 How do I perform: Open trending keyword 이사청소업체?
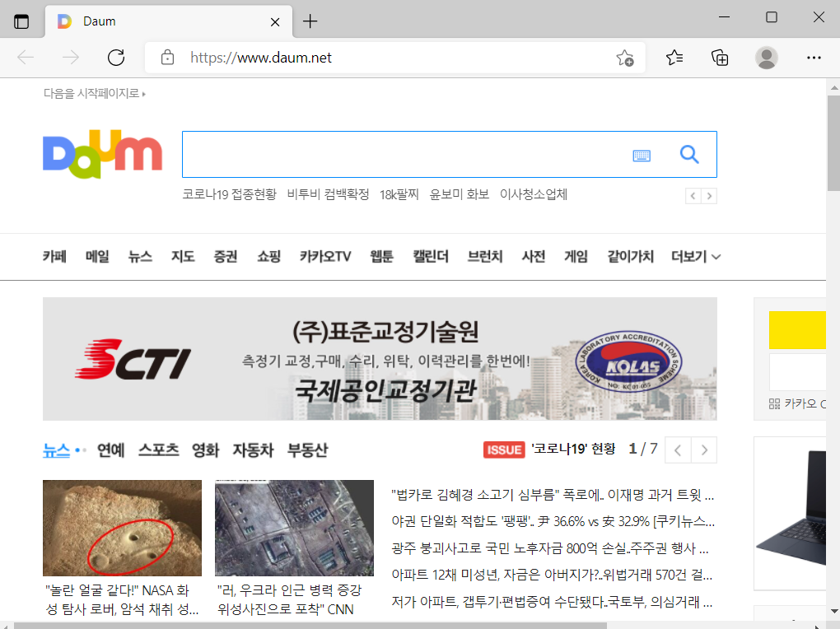point(534,194)
